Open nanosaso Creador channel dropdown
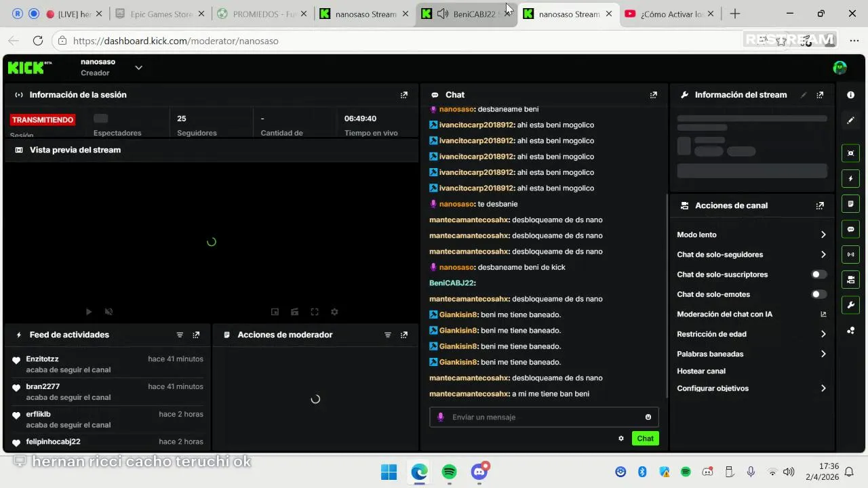 tap(138, 67)
